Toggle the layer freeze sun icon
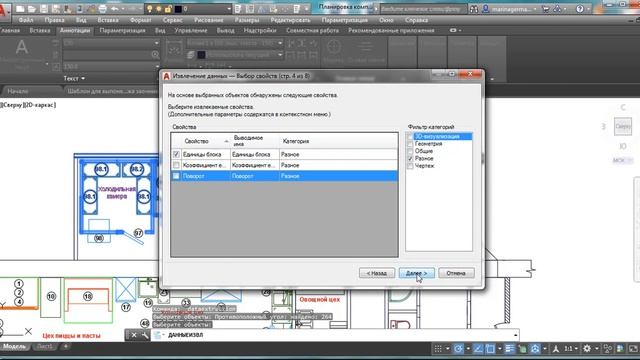This screenshot has width=640, height=360. tap(159, 9)
